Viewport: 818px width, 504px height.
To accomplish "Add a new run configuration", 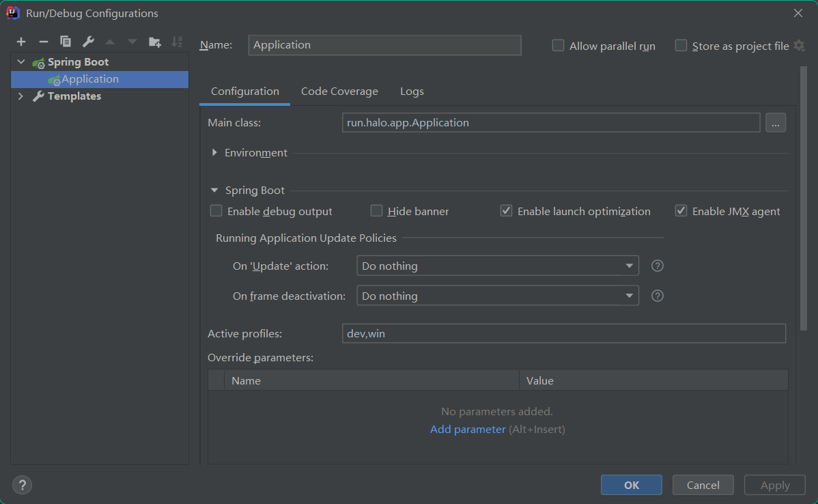I will pyautogui.click(x=21, y=41).
